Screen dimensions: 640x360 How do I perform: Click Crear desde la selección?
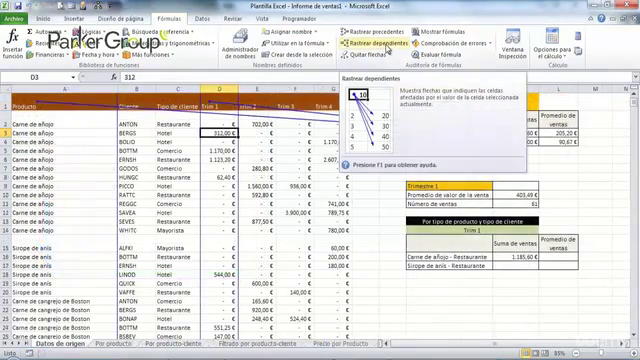pyautogui.click(x=297, y=54)
